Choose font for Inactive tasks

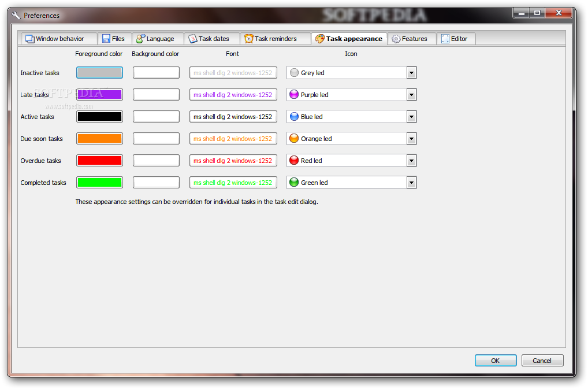[x=233, y=73]
